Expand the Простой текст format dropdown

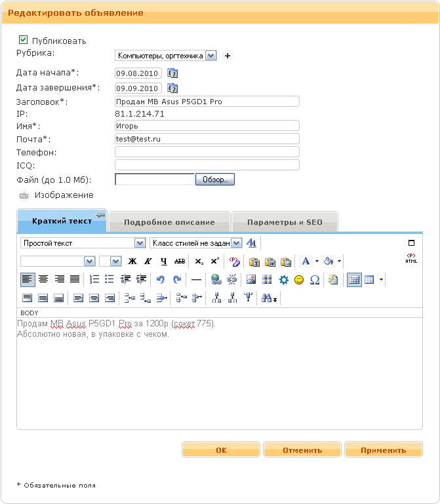[x=140, y=243]
